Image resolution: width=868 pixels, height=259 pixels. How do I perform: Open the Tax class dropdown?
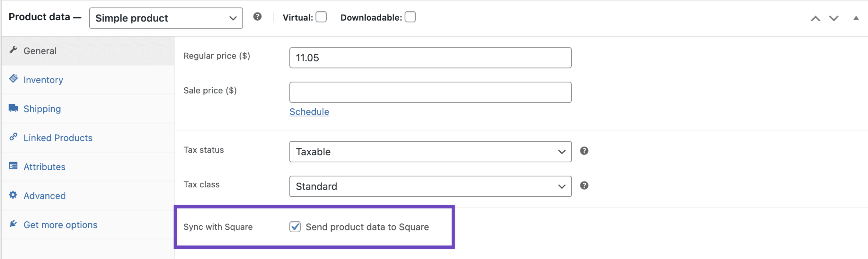pyautogui.click(x=430, y=186)
